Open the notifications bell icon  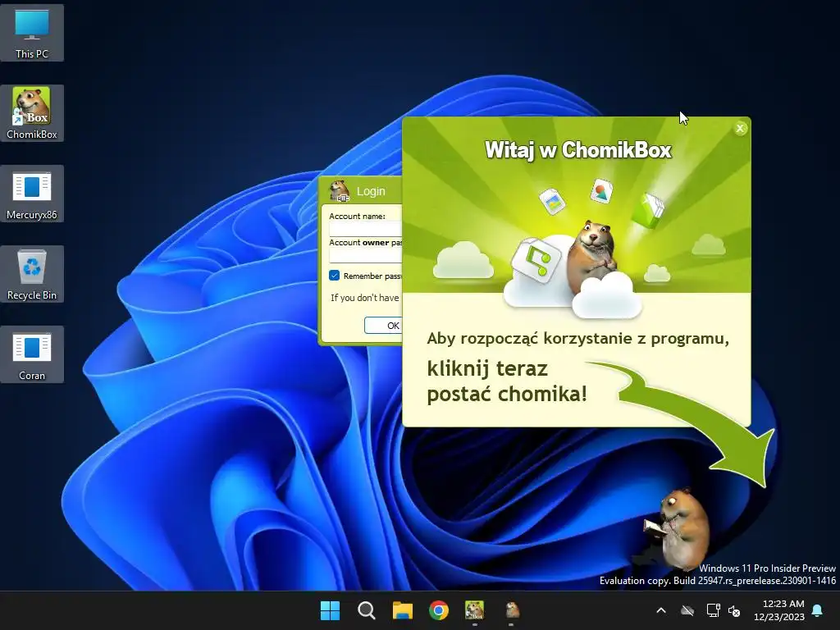818,610
